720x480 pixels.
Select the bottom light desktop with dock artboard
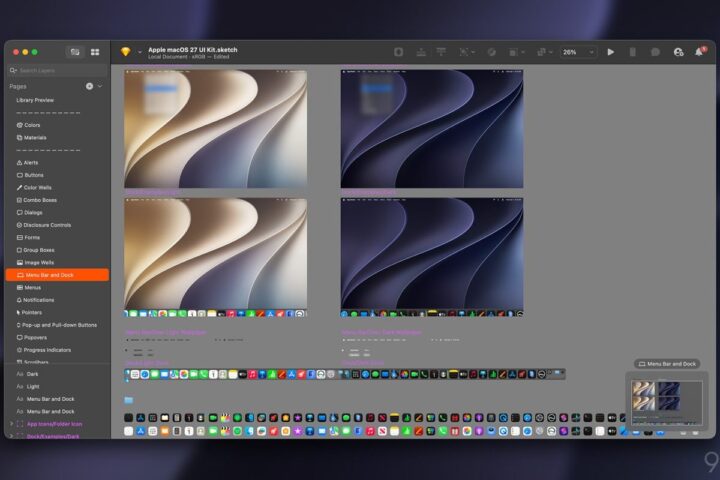point(215,258)
